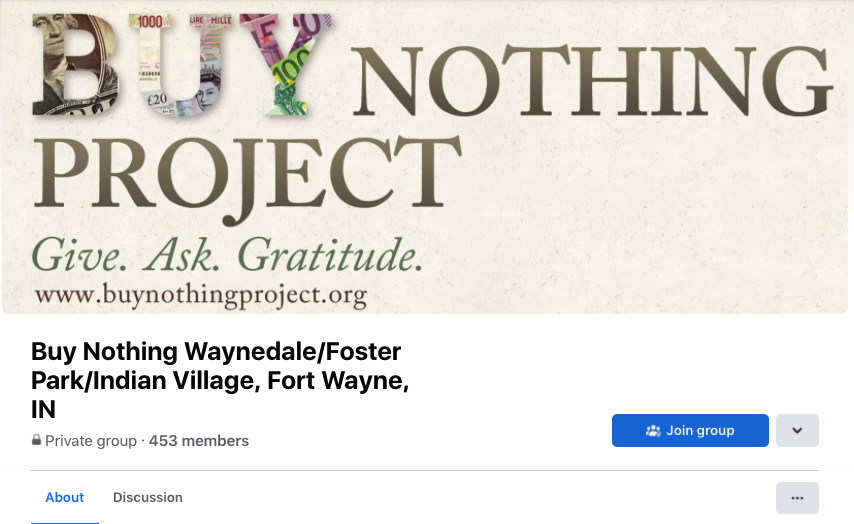Click the lock icon next to Private group
The height and width of the screenshot is (524, 854).
pos(37,441)
